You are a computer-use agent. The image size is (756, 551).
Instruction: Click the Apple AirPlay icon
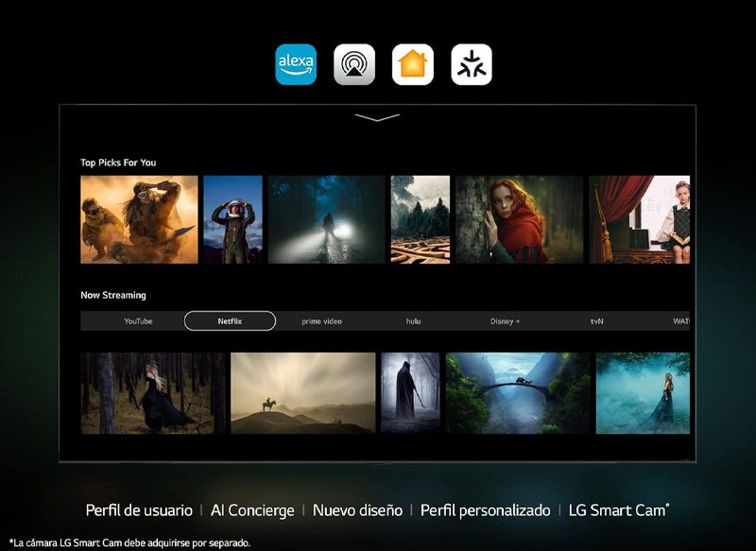pyautogui.click(x=354, y=64)
